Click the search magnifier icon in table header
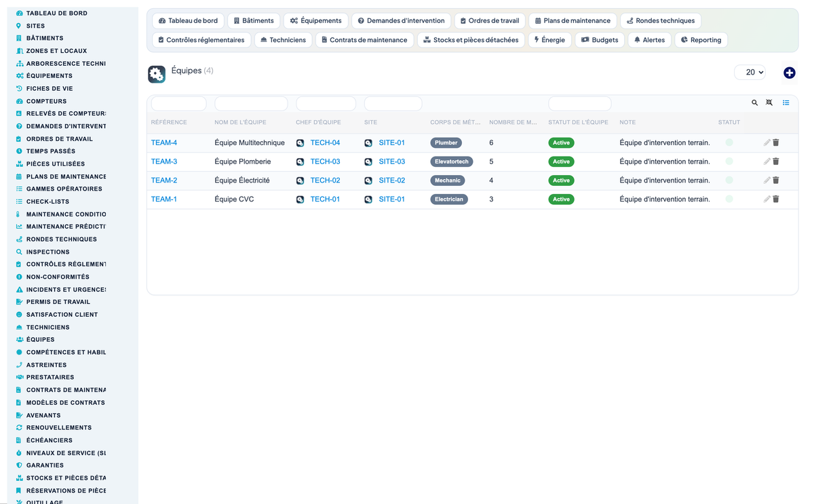 click(754, 103)
